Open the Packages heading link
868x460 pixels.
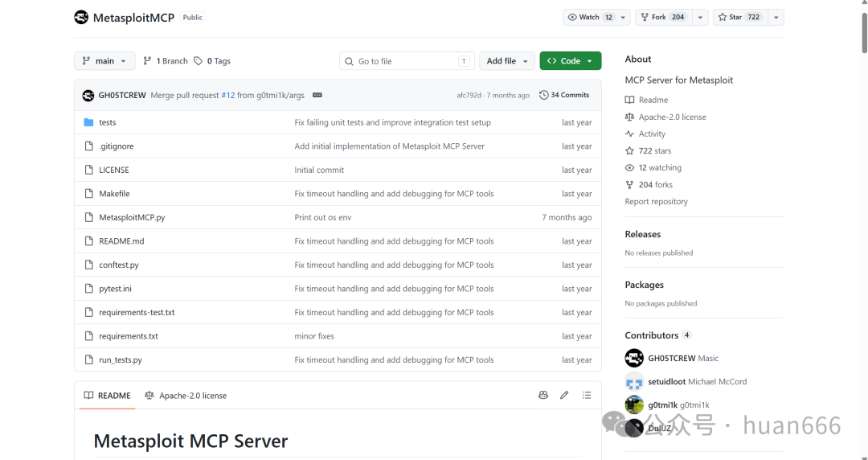pos(645,285)
